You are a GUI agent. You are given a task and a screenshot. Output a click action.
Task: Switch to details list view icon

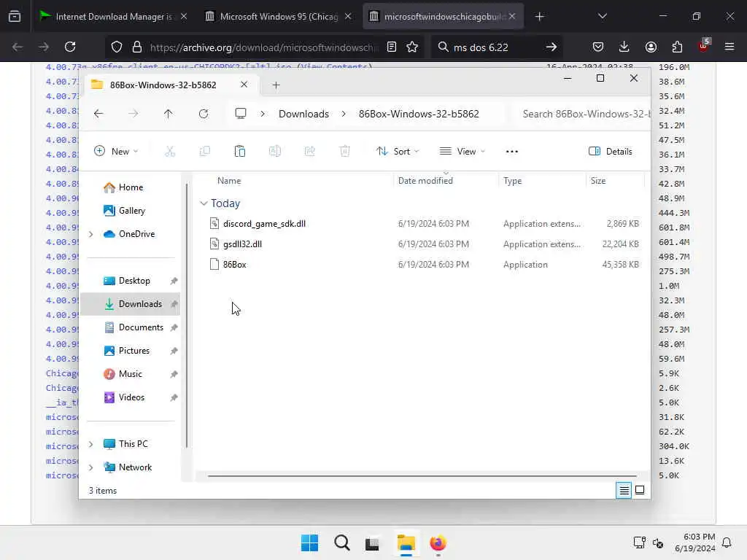point(624,490)
